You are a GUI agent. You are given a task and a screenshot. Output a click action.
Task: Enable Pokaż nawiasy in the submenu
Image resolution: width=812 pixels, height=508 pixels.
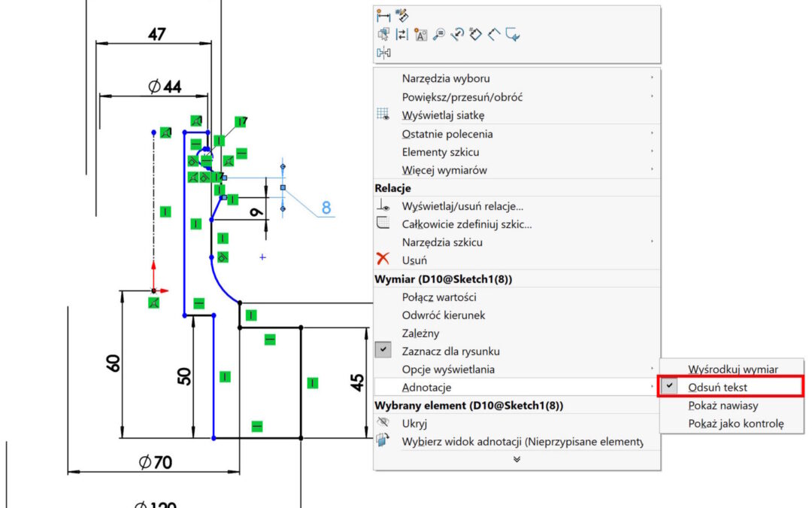[723, 405]
